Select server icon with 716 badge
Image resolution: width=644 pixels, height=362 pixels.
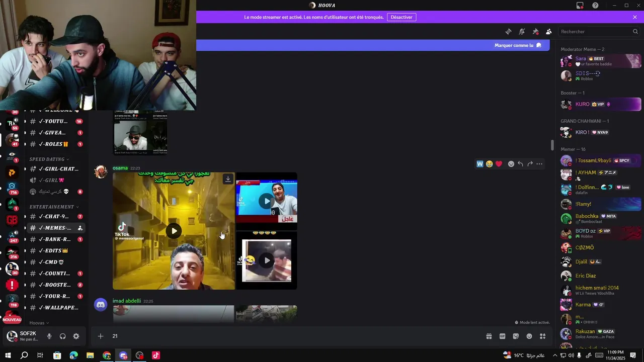point(12,188)
